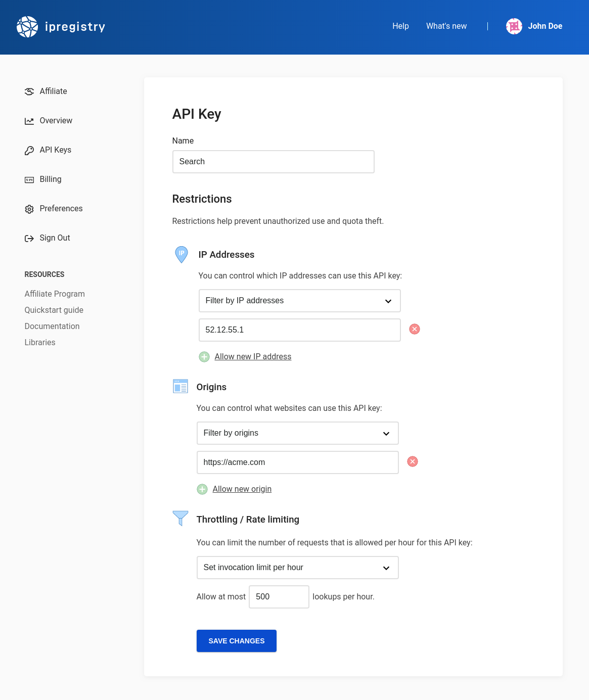The height and width of the screenshot is (700, 589).
Task: Select the API Keys key icon
Action: click(29, 150)
